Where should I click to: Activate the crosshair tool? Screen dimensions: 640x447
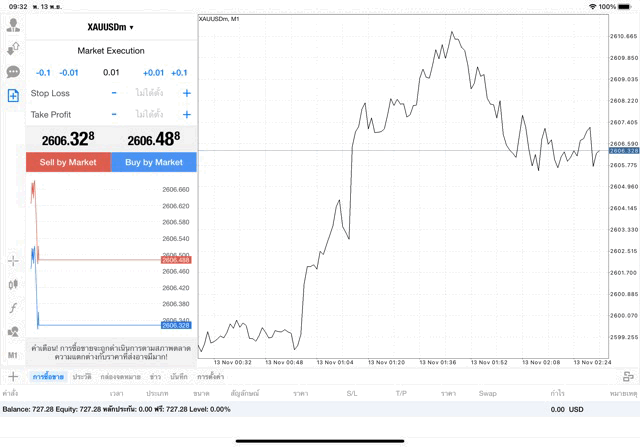[13, 261]
